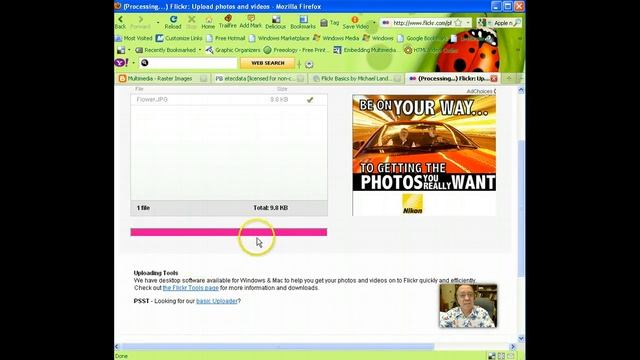The width and height of the screenshot is (640, 360).
Task: Bookmark page with the address bar star
Action: click(x=458, y=23)
